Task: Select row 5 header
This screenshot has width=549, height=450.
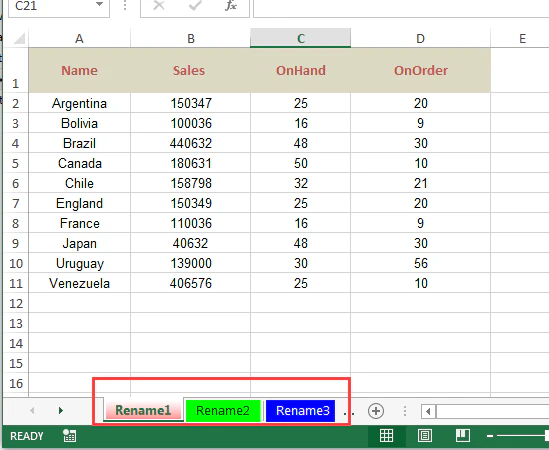Action: [16, 163]
